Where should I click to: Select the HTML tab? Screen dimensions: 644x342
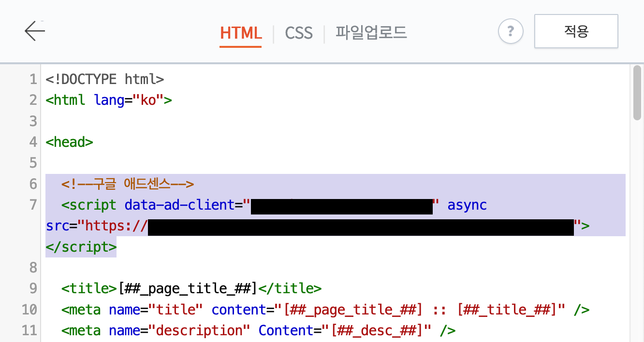coord(240,33)
